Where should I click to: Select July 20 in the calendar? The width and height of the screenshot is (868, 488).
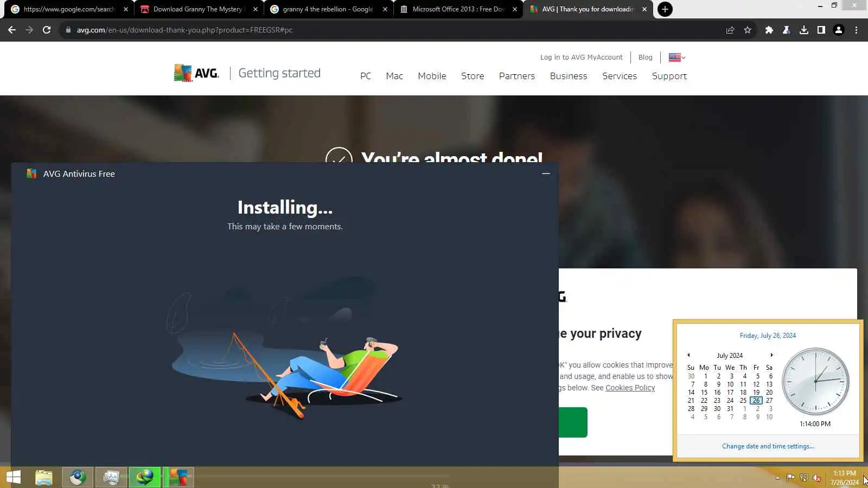(769, 393)
